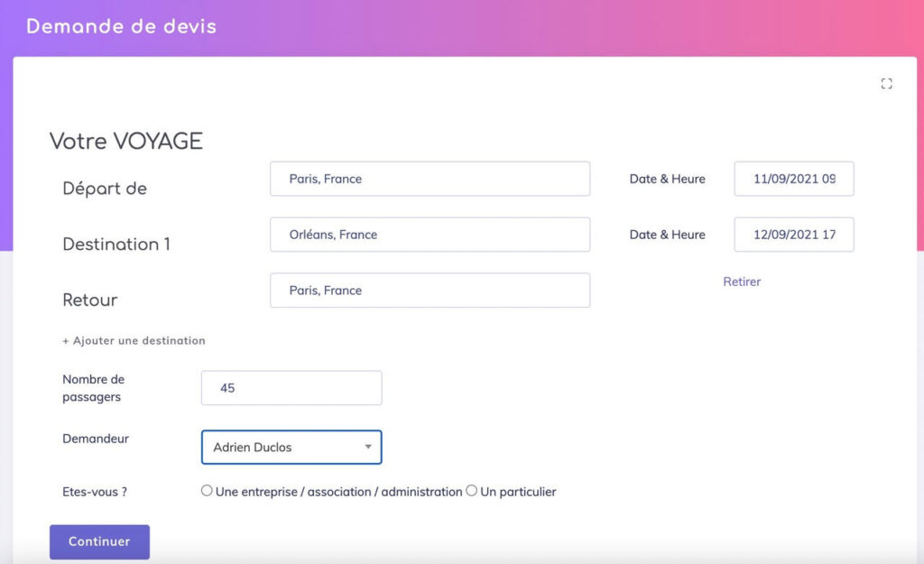Focus the Retour field with Paris, France
This screenshot has height=564, width=924.
pyautogui.click(x=430, y=290)
